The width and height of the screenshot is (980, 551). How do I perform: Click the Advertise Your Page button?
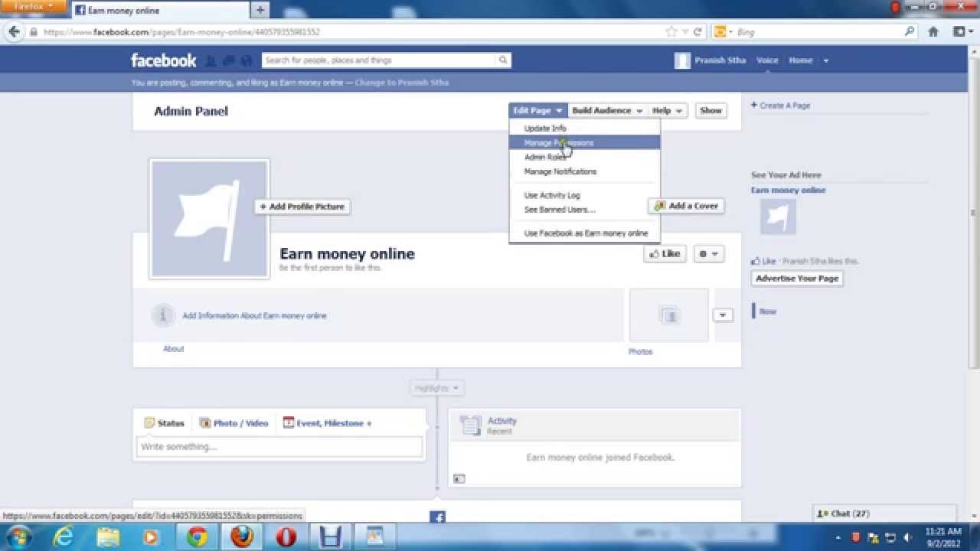797,279
